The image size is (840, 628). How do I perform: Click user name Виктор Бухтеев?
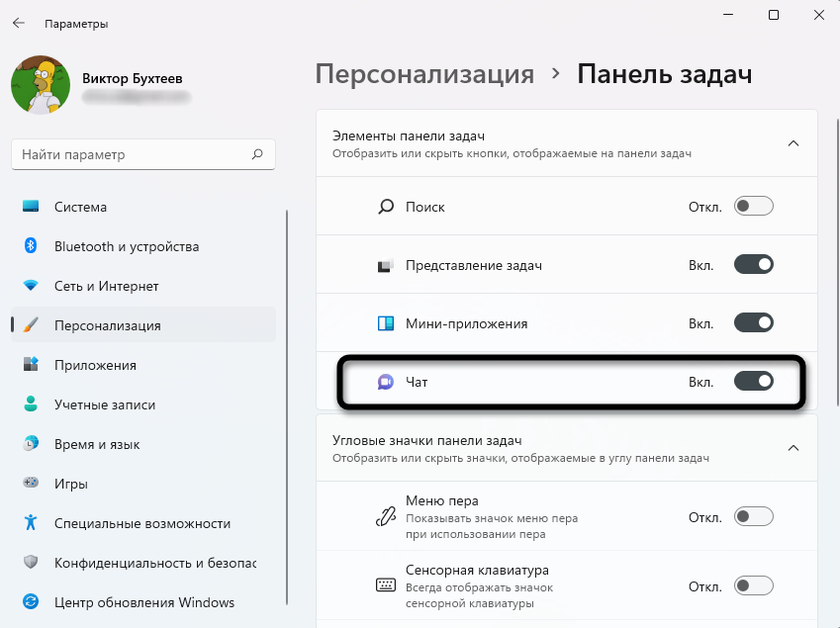click(133, 78)
